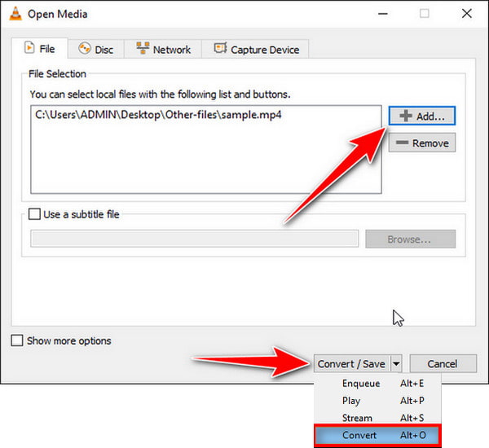Open the Capture Device tab
The width and height of the screenshot is (489, 448).
point(255,49)
